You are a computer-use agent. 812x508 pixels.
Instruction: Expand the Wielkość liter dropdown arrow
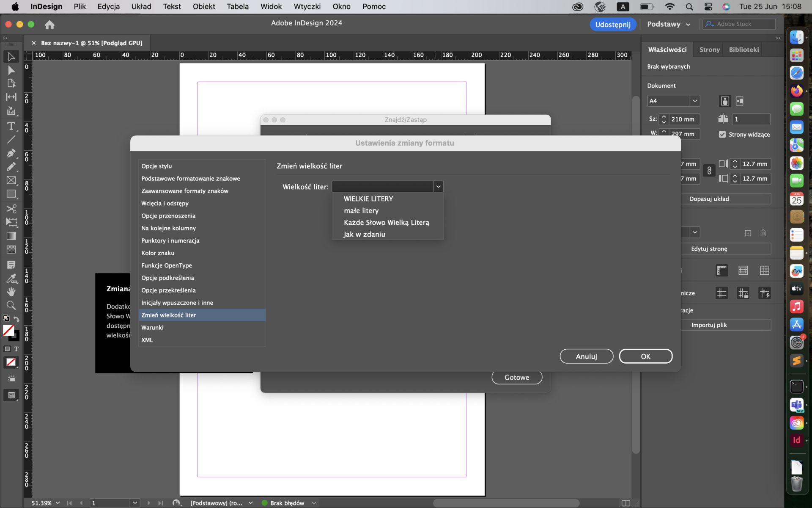[x=438, y=187]
